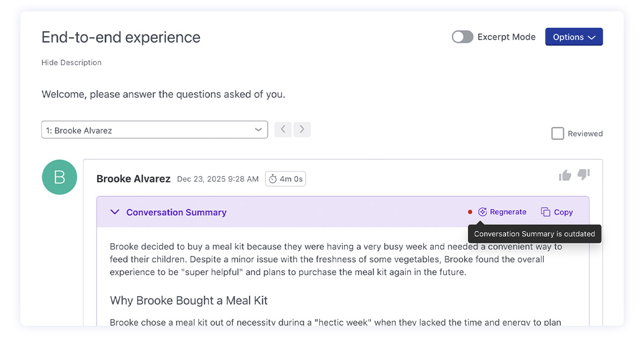Open the Brooke Alvarez participant dropdown

click(154, 130)
